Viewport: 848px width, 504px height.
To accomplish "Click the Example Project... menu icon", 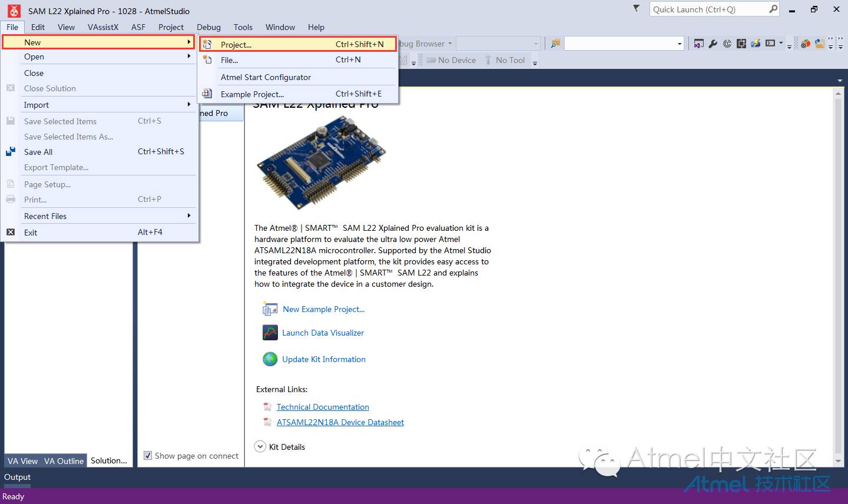I will tap(207, 94).
